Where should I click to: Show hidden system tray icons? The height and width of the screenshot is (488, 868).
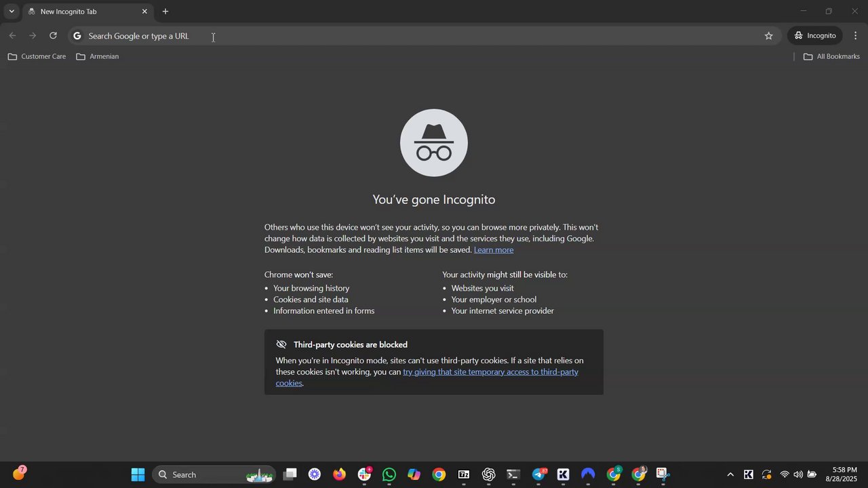pos(730,474)
